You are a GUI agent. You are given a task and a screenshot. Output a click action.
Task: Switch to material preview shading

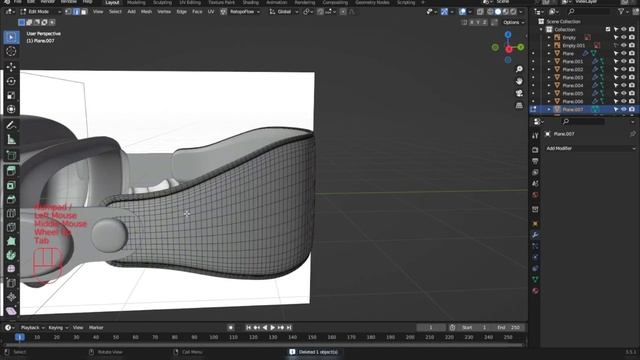pyautogui.click(x=506, y=12)
